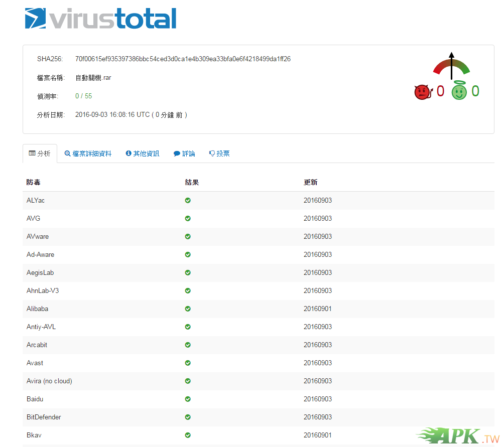Click the green check icon for BitDefender
This screenshot has width=504, height=447.
click(188, 417)
